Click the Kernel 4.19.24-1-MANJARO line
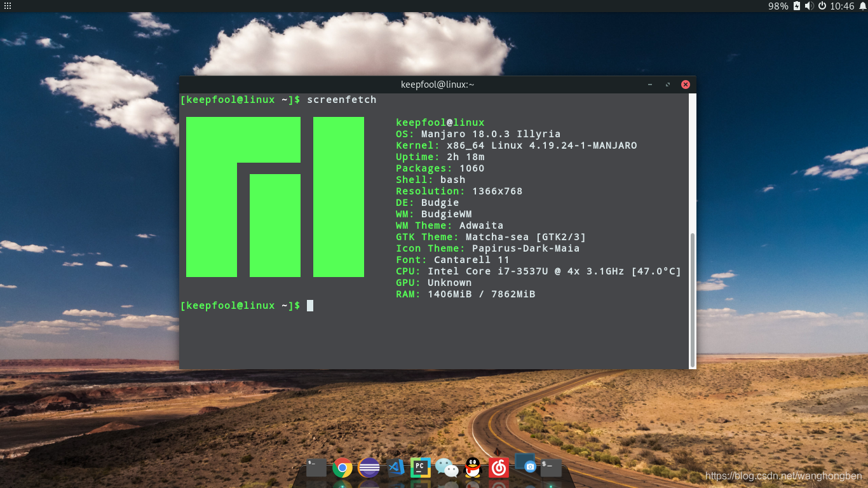 517,146
